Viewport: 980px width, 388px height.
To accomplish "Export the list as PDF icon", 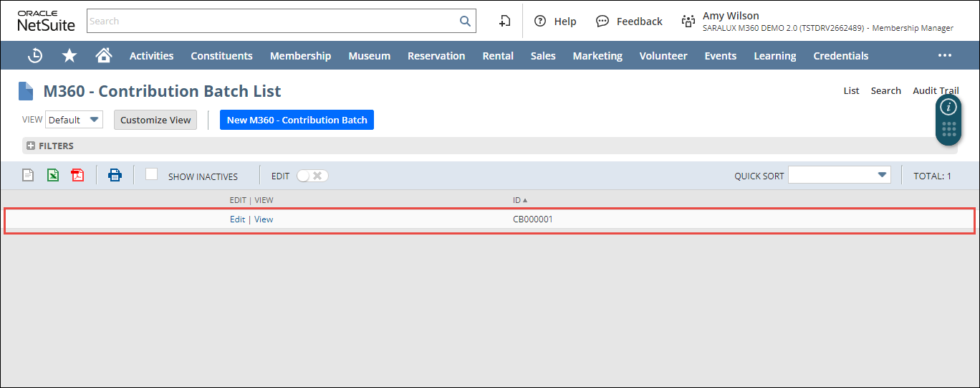I will tap(77, 175).
